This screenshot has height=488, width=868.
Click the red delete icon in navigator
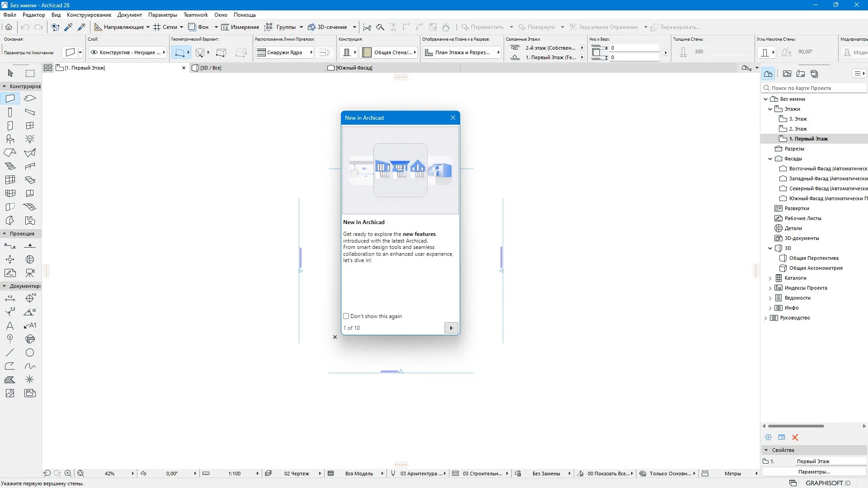point(795,437)
